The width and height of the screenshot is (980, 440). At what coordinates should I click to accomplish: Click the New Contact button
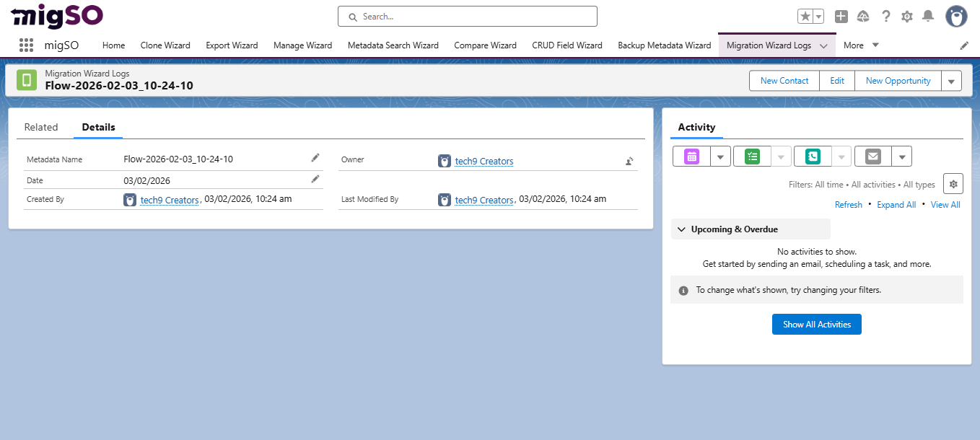tap(784, 81)
